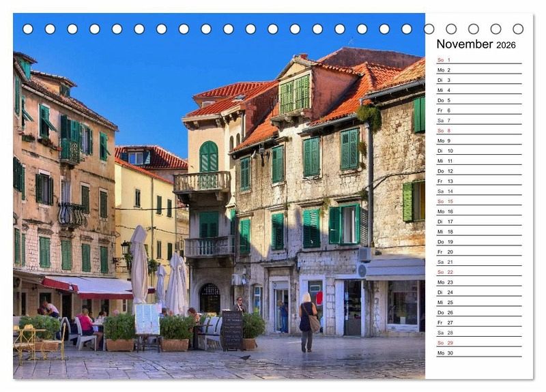Select the 'Fr 27' calendar row
The width and height of the screenshot is (546, 392).
479,322
